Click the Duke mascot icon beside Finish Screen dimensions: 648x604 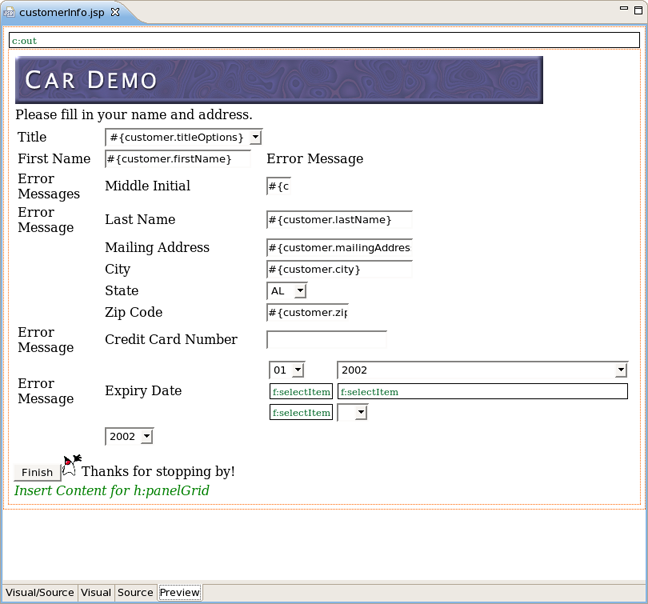pyautogui.click(x=71, y=465)
